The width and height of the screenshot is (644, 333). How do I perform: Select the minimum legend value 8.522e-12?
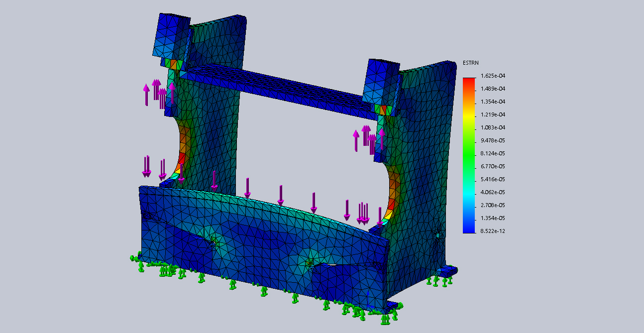pyautogui.click(x=492, y=231)
